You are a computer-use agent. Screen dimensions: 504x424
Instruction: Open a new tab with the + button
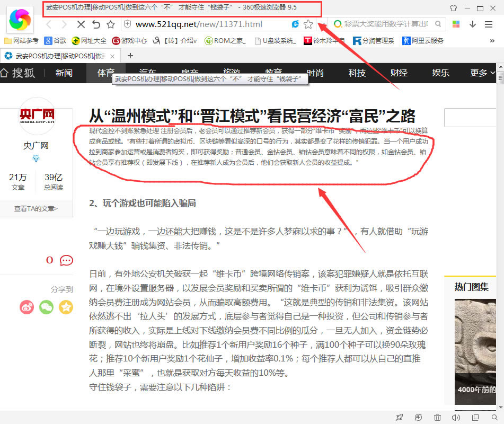tap(130, 55)
